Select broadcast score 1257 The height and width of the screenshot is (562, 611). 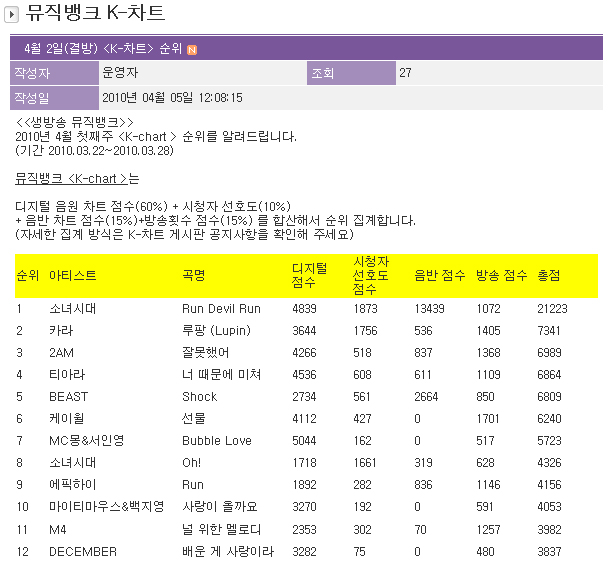488,530
